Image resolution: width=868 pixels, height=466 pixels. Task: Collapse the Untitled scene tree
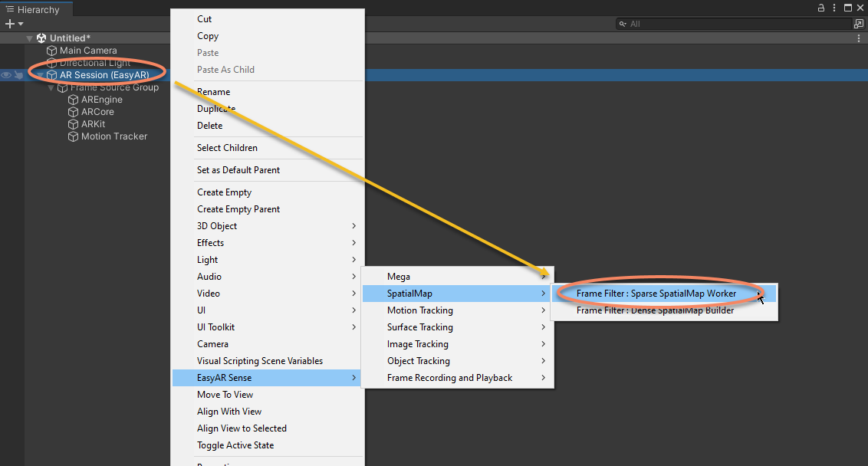click(30, 38)
